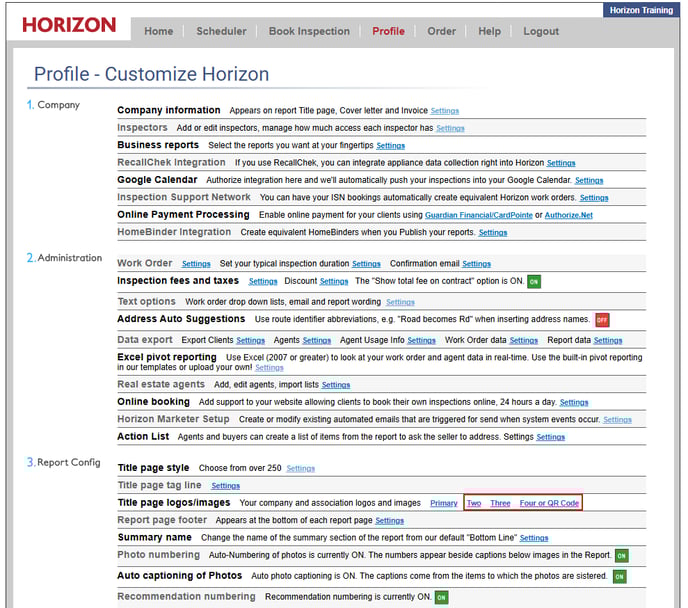Turn off Photo numbering toggle
The width and height of the screenshot is (688, 608).
coord(621,556)
